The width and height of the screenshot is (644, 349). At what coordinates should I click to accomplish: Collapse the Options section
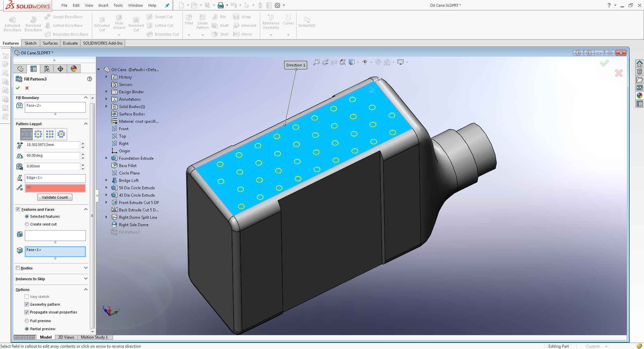(86, 289)
